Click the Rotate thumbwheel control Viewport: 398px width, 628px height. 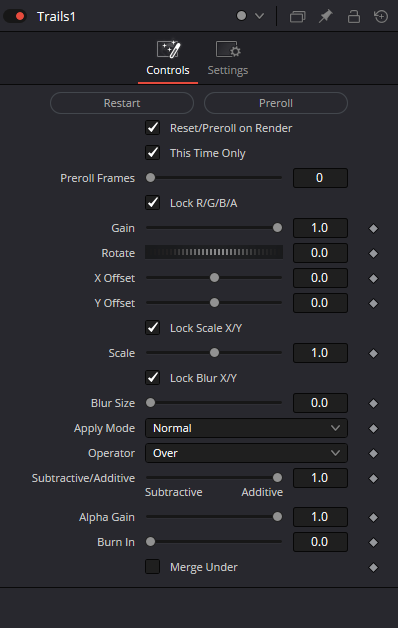pos(214,252)
